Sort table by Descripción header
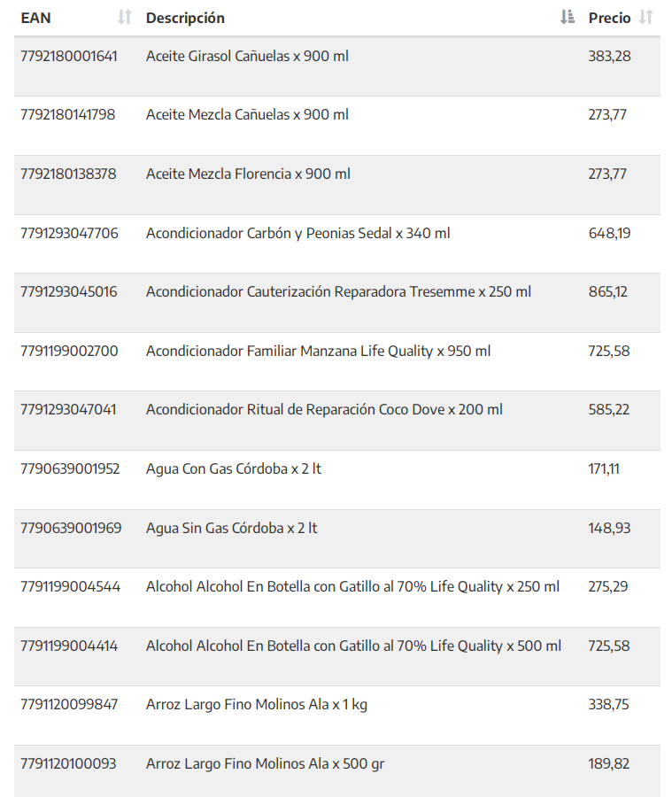672x797 pixels. click(x=185, y=18)
